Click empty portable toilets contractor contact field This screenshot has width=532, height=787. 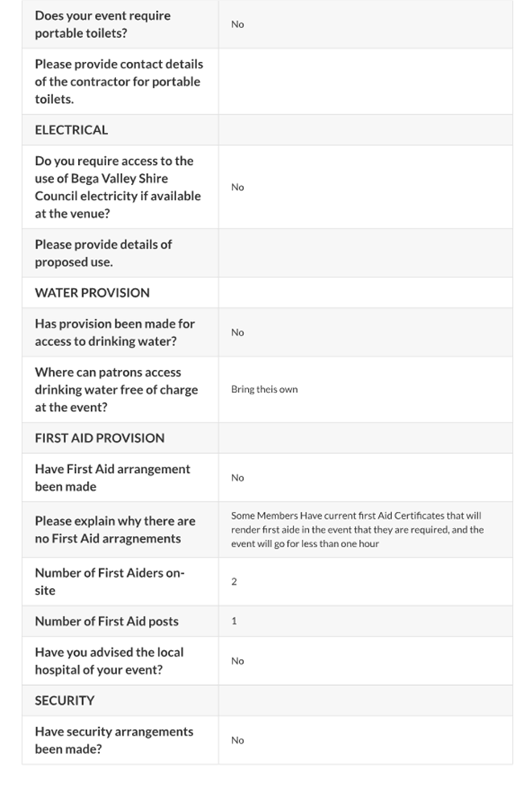364,81
